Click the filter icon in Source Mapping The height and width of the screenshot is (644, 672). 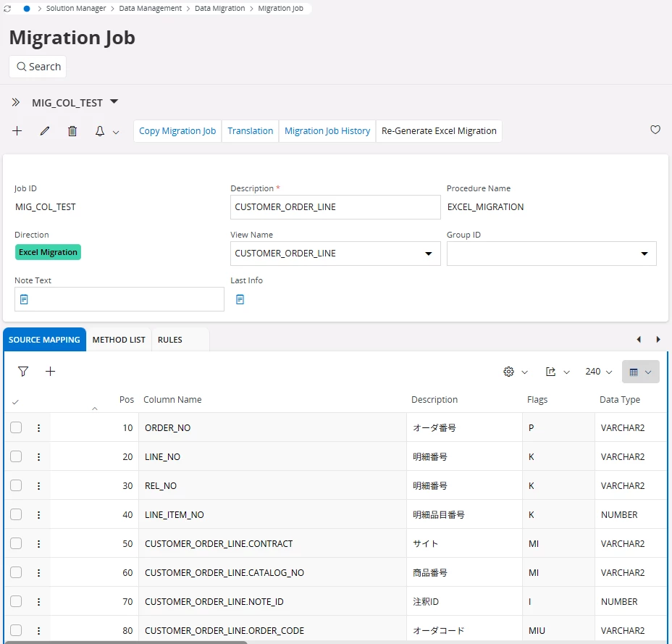tap(23, 372)
